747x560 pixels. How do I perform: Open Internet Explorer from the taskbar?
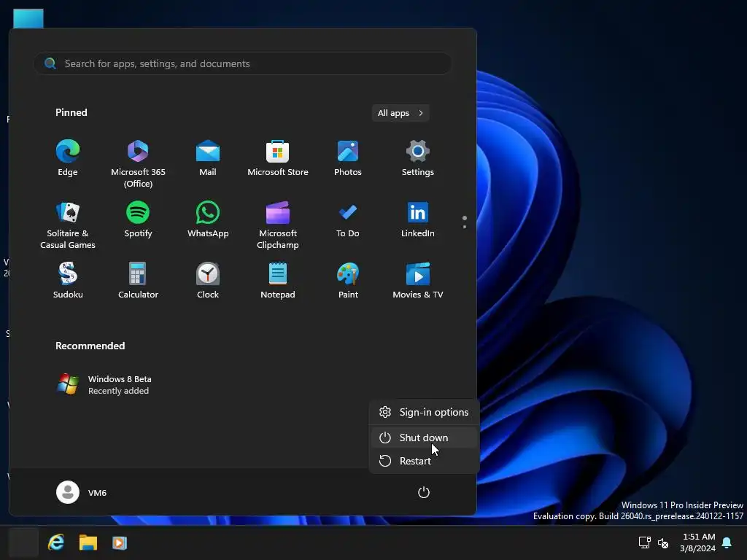(56, 542)
